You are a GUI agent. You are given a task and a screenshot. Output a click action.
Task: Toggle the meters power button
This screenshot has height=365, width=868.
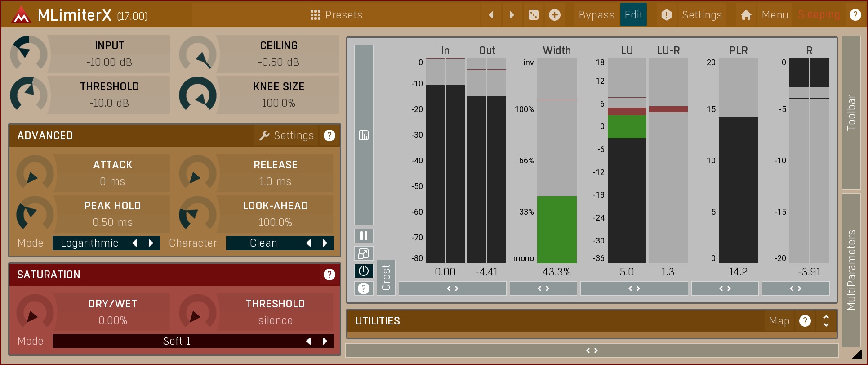(x=364, y=271)
